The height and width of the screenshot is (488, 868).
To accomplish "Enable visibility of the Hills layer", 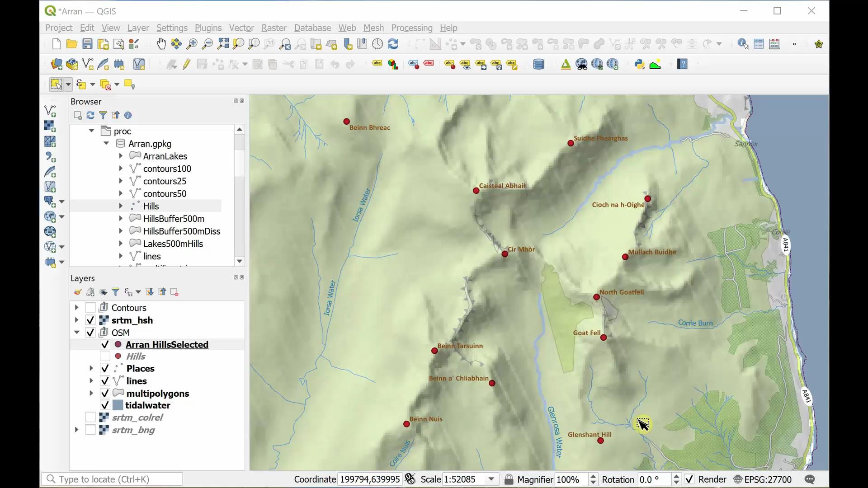I will pyautogui.click(x=105, y=357).
